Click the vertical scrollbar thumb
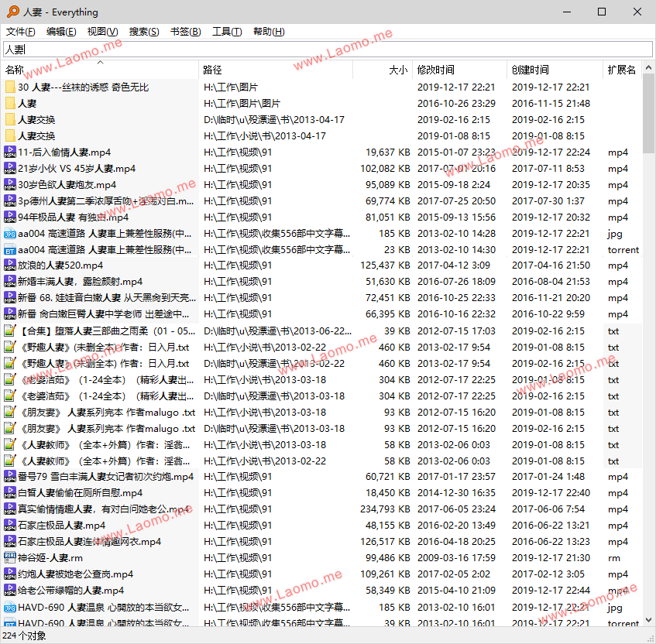The image size is (656, 644). pos(648,113)
